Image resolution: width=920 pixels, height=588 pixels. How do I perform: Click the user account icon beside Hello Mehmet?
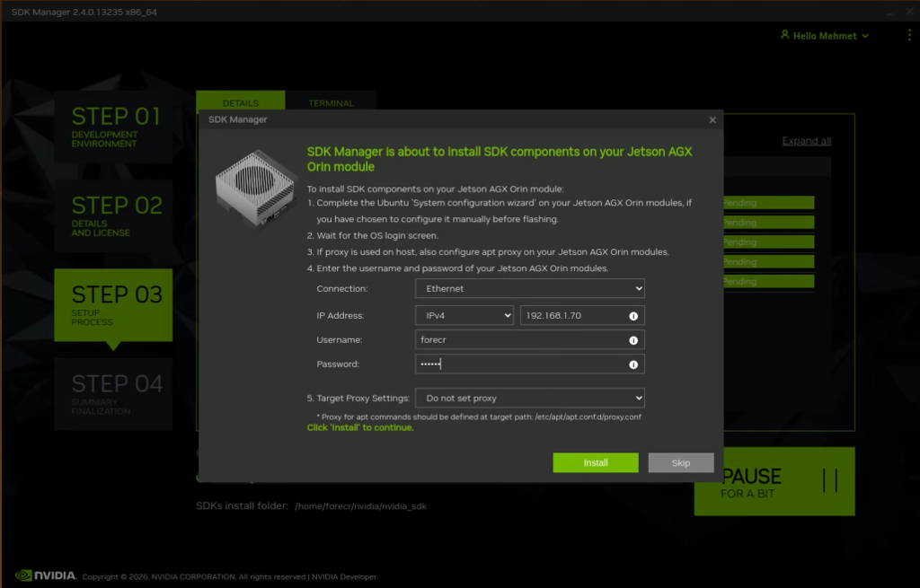(786, 35)
